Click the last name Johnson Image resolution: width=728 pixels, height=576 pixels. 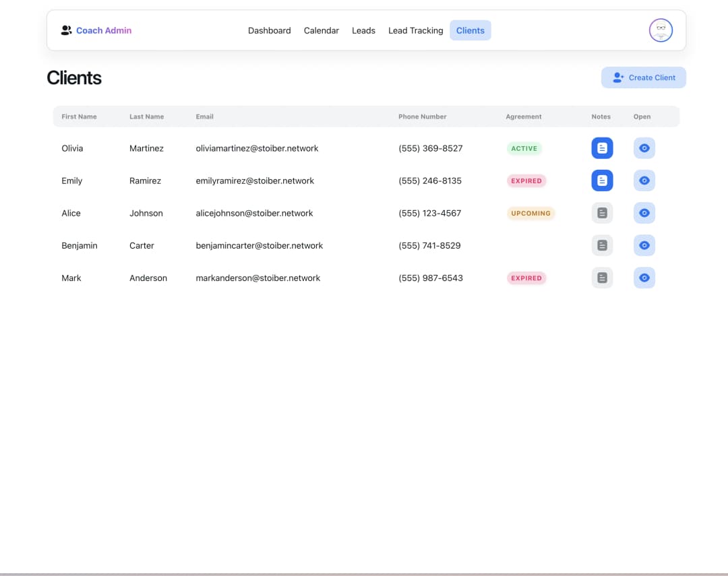146,214
